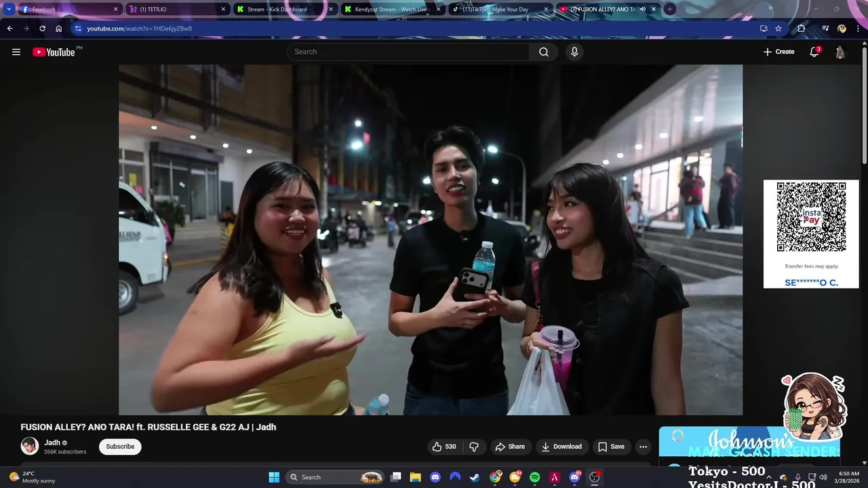Reload the current page

coord(42,28)
